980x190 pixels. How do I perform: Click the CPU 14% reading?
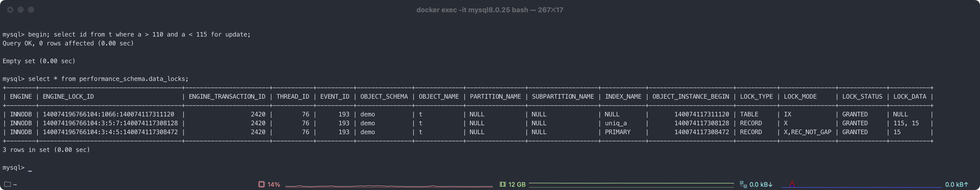[x=274, y=184]
